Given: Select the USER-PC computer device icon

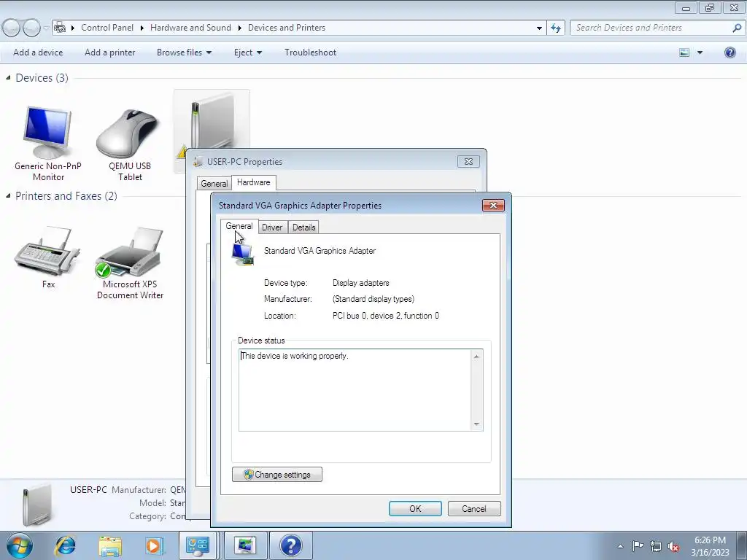Looking at the screenshot, I should (212, 122).
